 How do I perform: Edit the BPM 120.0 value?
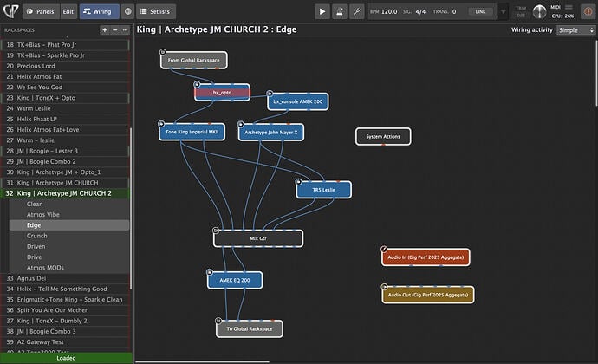(x=389, y=11)
